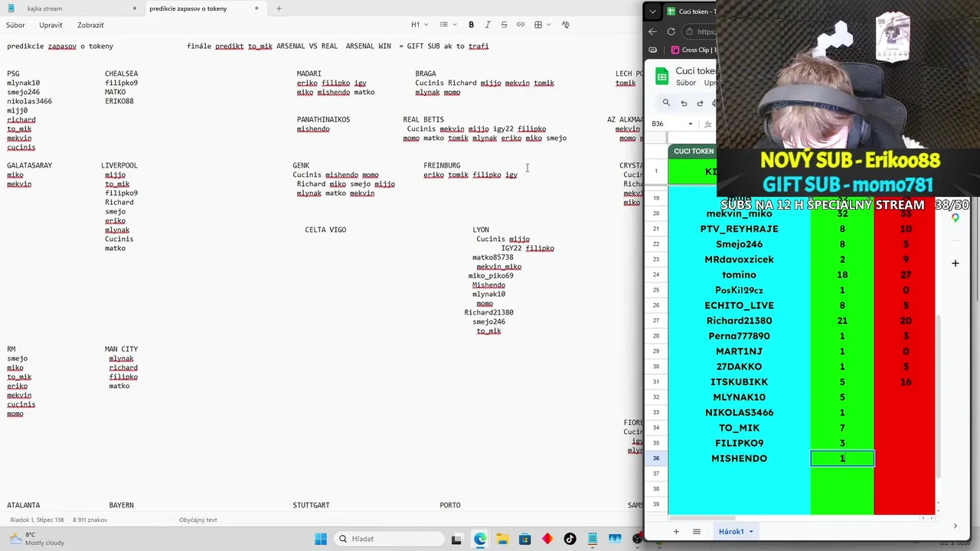Select the predikcie zapasov o tokeny tab
Viewport: 980px width, 551px height.
pos(188,8)
